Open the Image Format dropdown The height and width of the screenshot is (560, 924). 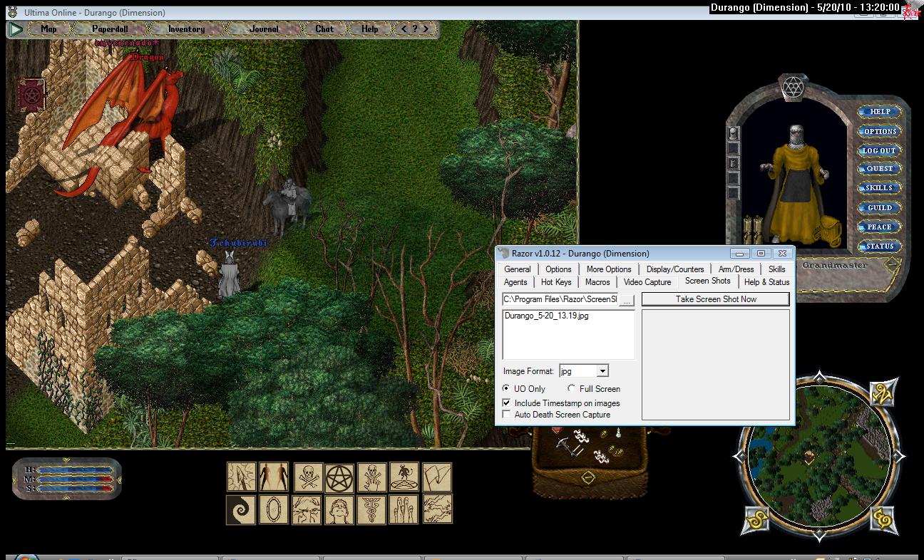pos(602,371)
